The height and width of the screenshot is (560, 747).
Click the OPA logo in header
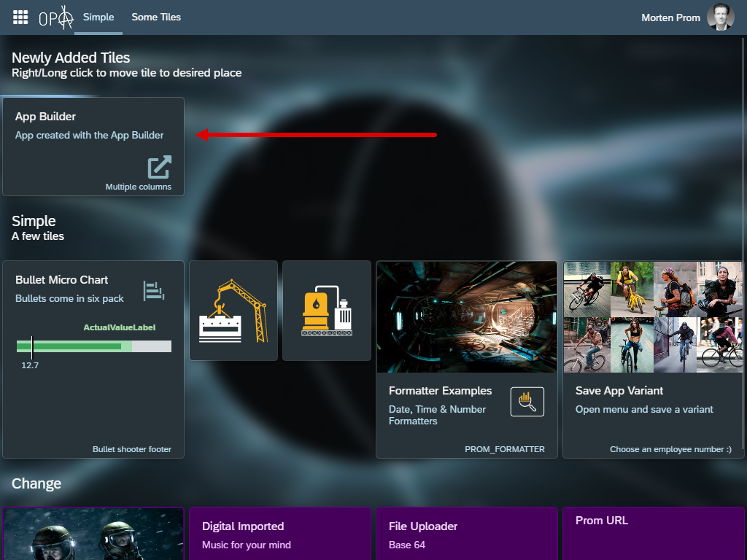point(56,17)
